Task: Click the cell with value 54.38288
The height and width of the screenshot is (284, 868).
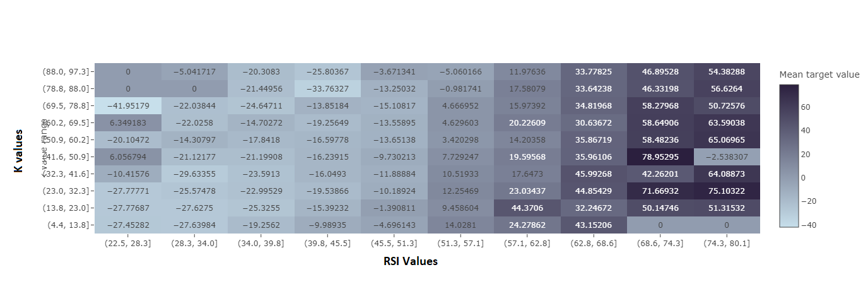Action: (x=727, y=71)
